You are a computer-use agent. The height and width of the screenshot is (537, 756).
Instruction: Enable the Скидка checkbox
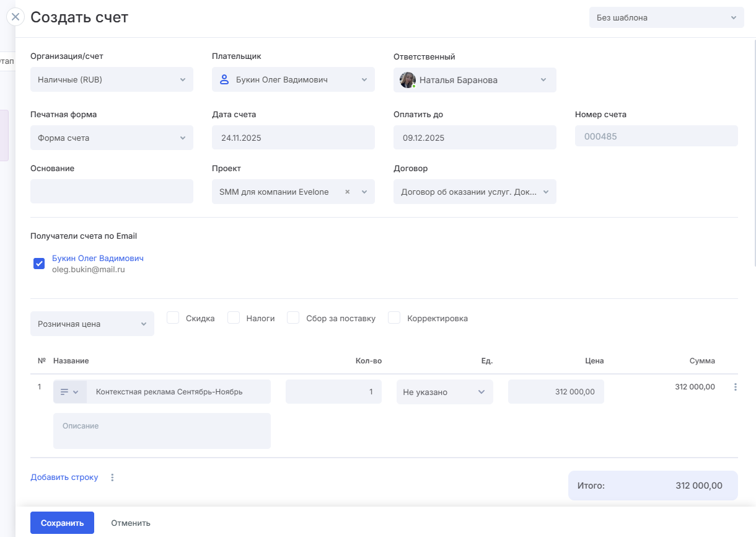click(174, 318)
